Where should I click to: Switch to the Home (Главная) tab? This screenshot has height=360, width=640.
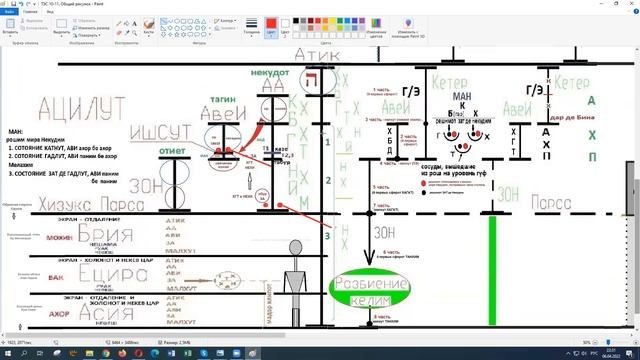coord(30,11)
